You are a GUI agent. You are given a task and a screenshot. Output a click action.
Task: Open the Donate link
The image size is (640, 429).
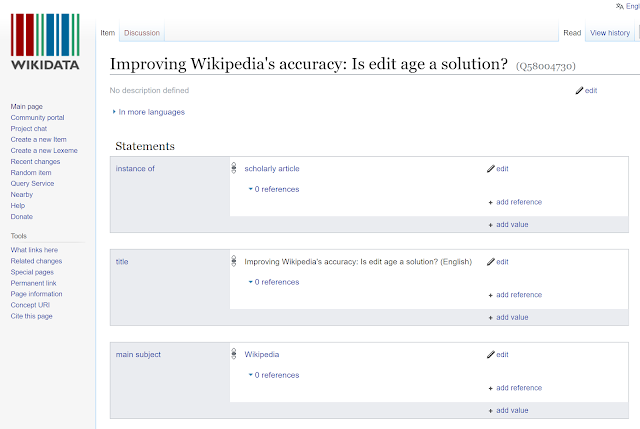22,217
